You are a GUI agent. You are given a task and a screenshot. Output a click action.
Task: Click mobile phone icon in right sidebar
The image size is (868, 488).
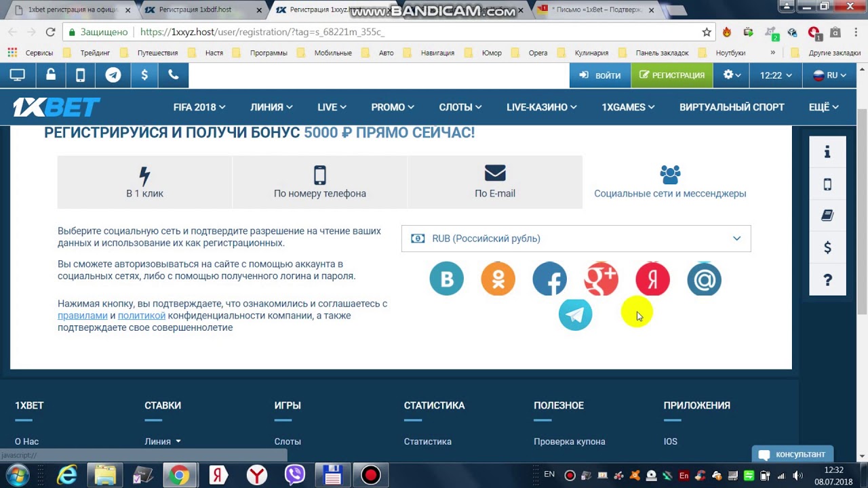click(827, 184)
